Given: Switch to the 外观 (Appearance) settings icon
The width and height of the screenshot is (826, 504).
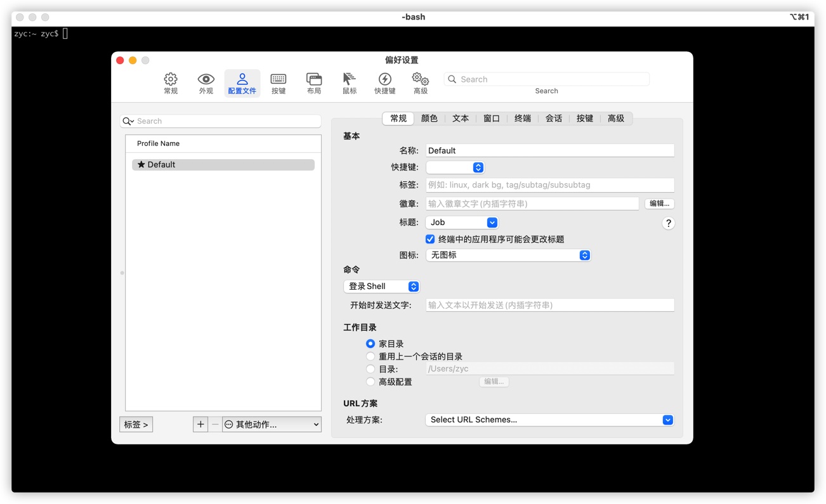Looking at the screenshot, I should click(206, 83).
